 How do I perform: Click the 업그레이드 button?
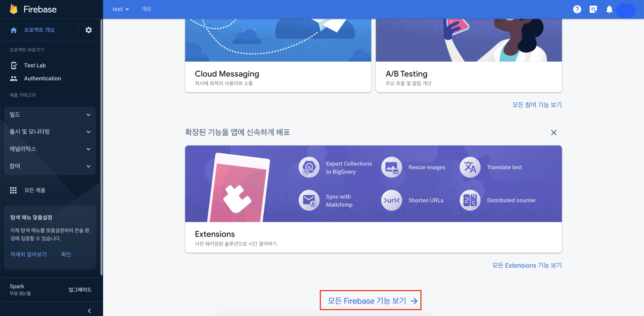(x=80, y=290)
